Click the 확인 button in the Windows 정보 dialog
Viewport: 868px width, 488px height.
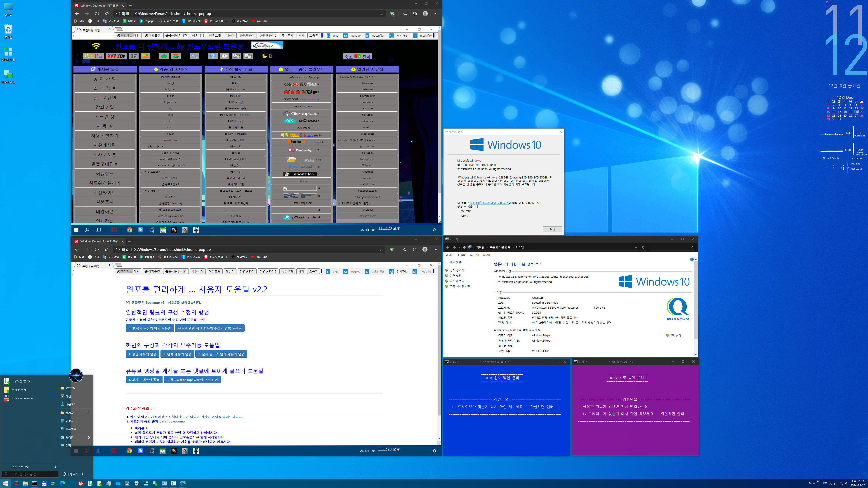coord(552,229)
